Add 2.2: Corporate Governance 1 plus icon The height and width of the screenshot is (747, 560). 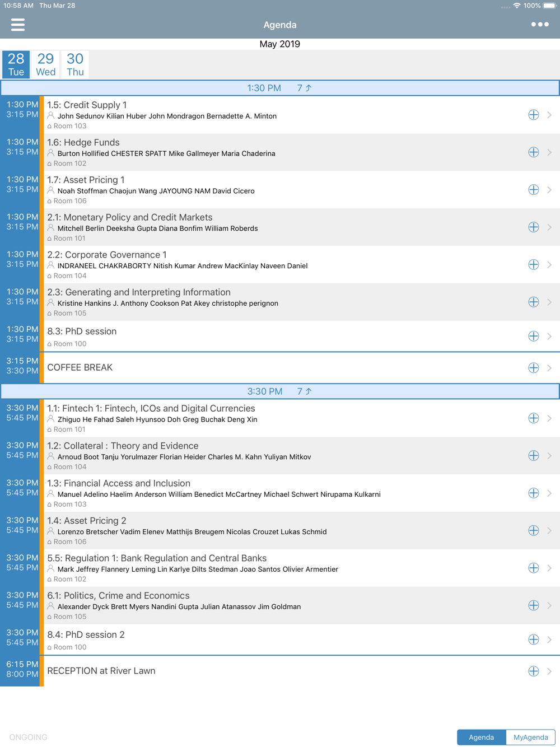click(x=534, y=264)
